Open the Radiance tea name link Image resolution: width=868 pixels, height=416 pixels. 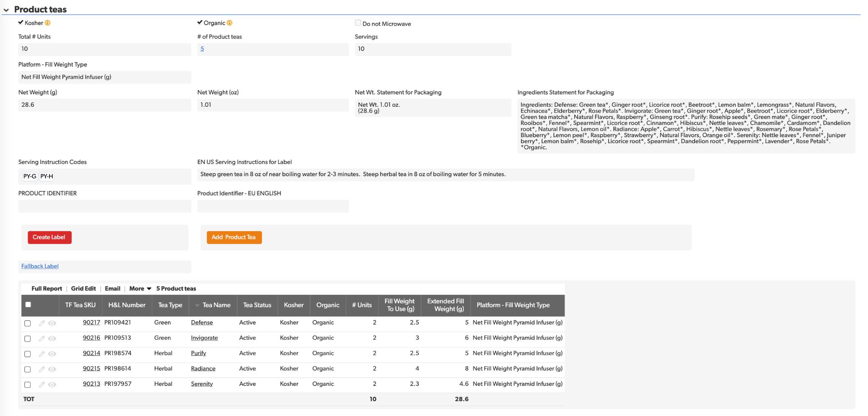[203, 368]
